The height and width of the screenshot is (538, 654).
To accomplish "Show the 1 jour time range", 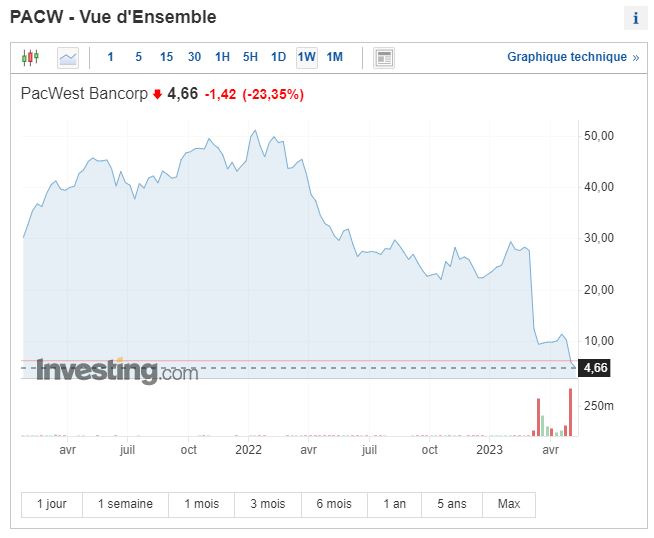I will pyautogui.click(x=51, y=504).
